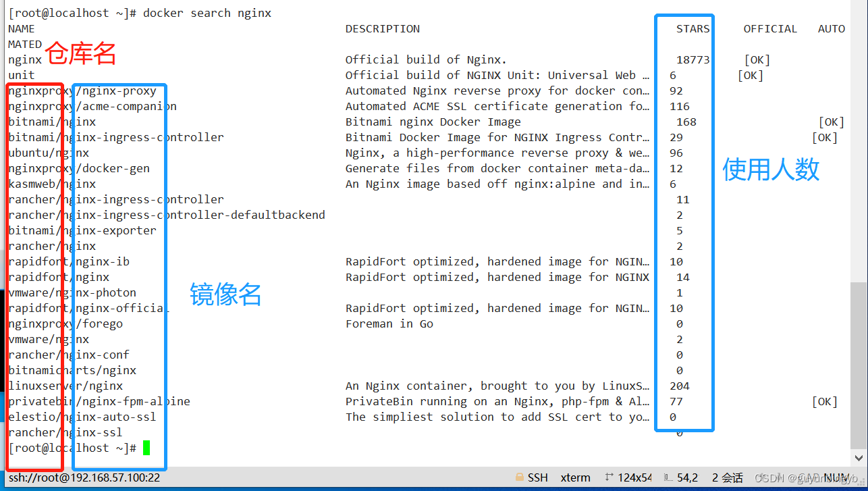Click the 'An Nginx container, brought to you' description
The height and width of the screenshot is (491, 868).
click(x=497, y=386)
